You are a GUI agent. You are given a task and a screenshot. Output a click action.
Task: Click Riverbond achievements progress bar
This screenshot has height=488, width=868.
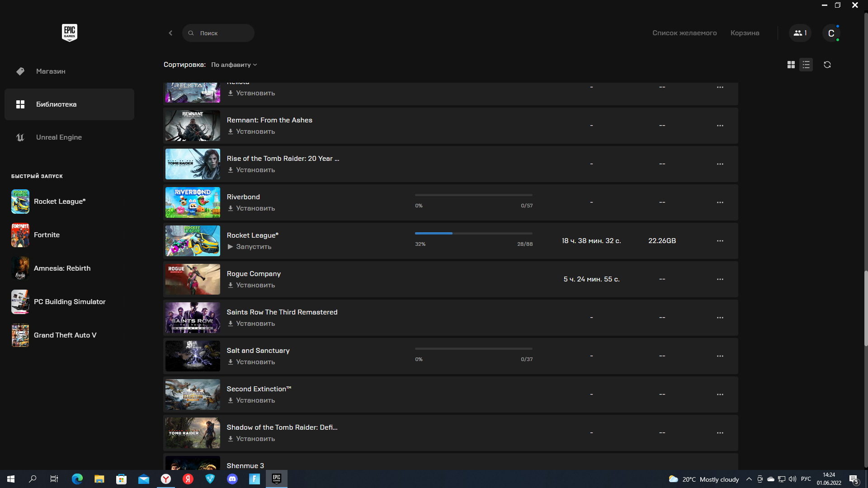coord(474,195)
